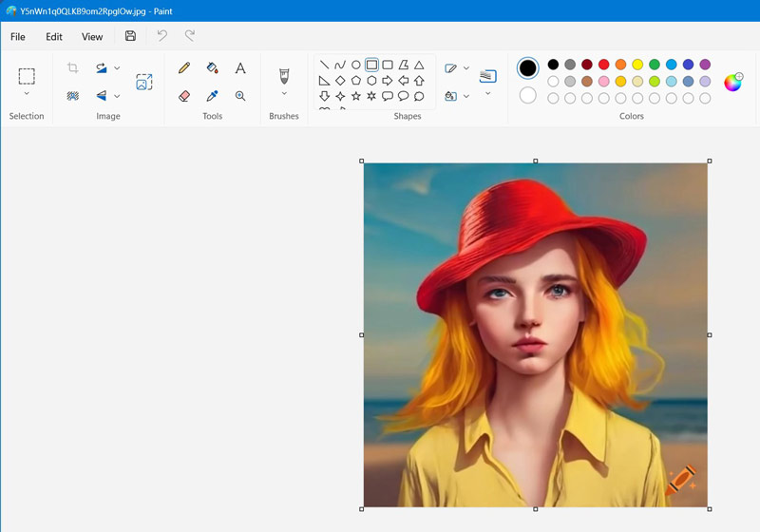This screenshot has width=760, height=532.
Task: Select the Fill bucket tool
Action: pyautogui.click(x=212, y=67)
